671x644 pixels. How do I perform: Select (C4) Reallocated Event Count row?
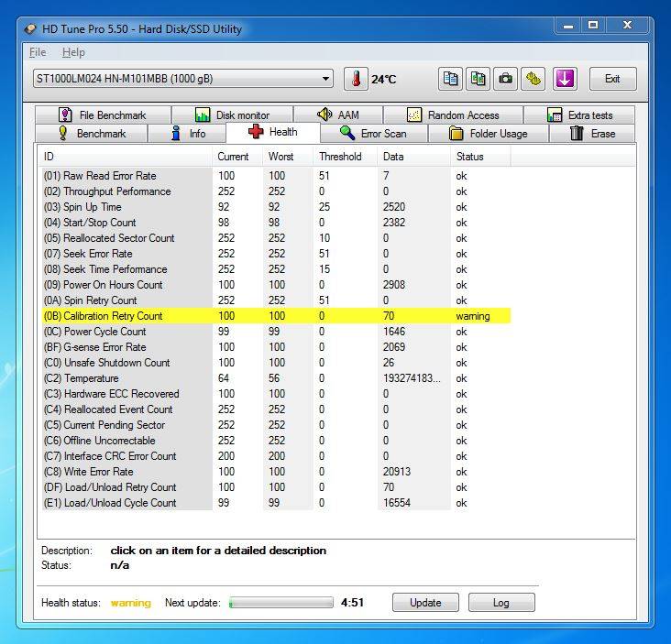pyautogui.click(x=276, y=409)
